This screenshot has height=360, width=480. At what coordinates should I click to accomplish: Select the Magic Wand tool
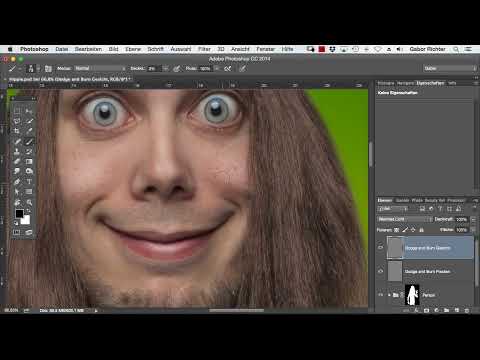click(29, 121)
